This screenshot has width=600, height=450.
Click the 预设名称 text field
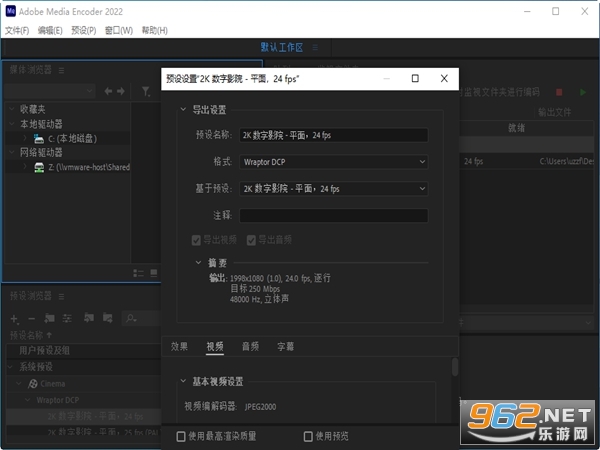[334, 135]
